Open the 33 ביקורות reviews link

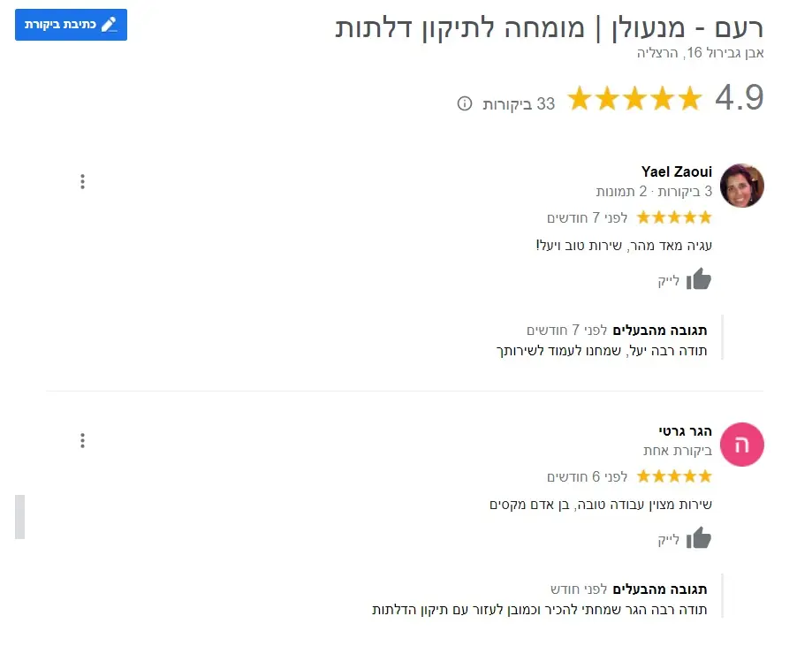[517, 103]
